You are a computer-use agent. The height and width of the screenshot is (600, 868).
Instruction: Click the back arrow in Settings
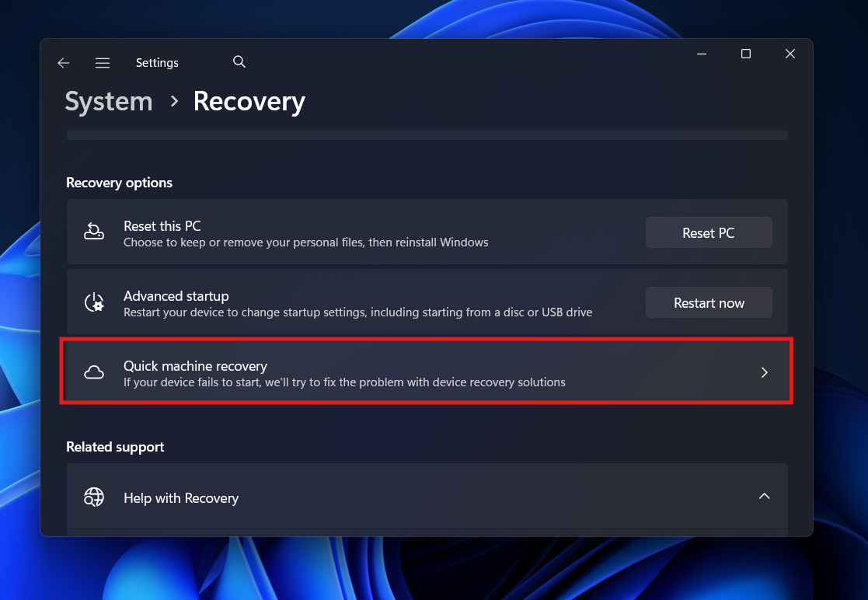pos(63,63)
